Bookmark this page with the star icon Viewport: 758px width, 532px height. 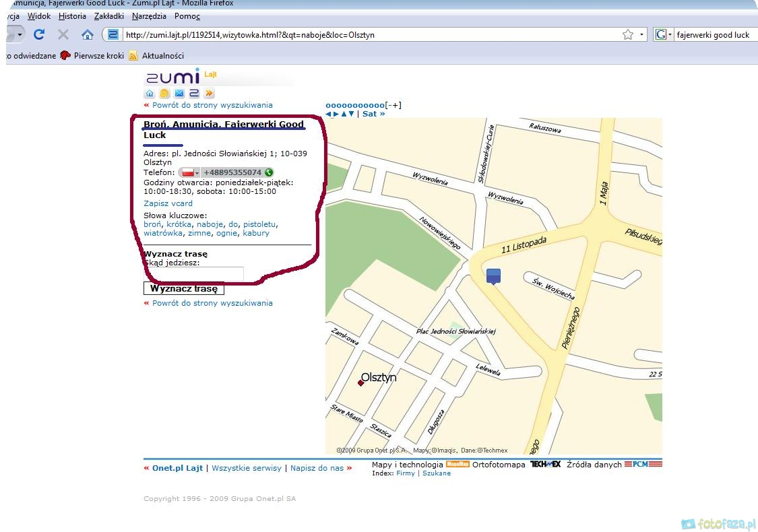pyautogui.click(x=628, y=34)
